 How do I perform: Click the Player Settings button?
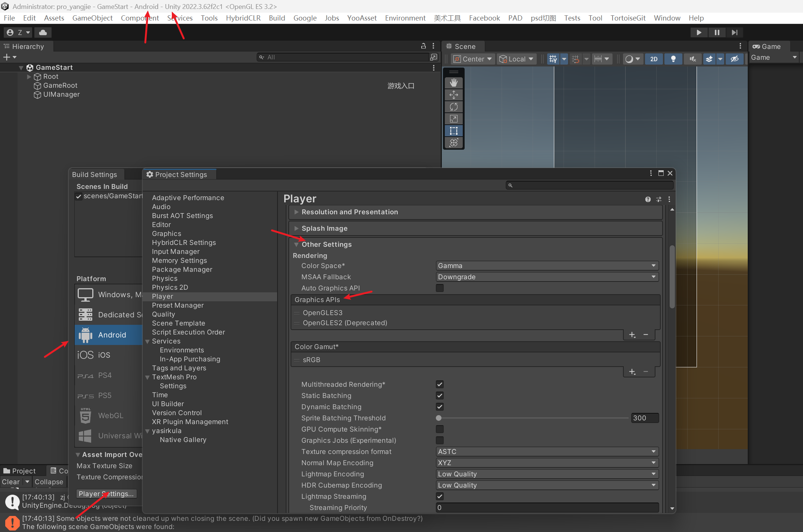[106, 494]
